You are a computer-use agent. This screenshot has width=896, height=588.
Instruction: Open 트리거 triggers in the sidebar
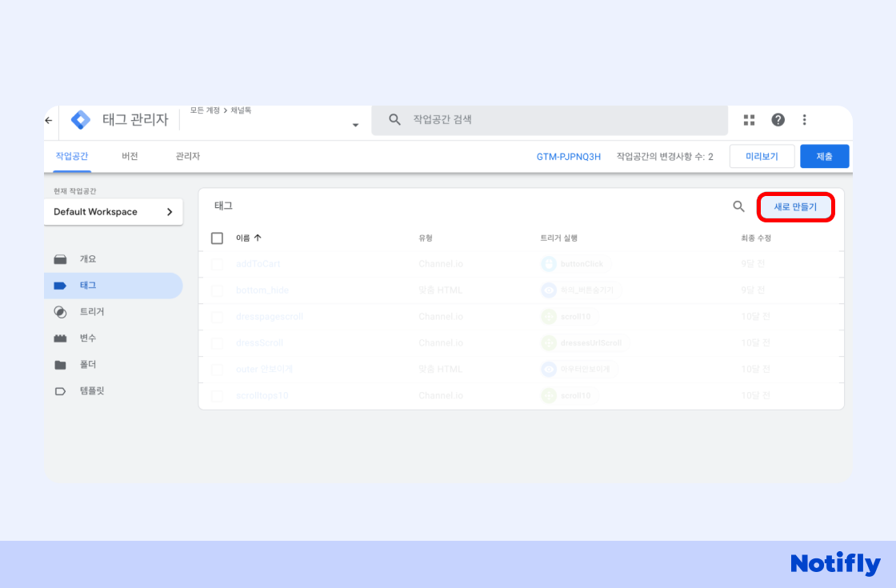point(91,312)
